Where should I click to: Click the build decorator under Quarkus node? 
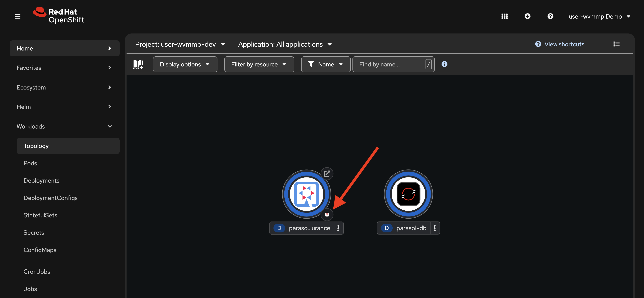(327, 215)
